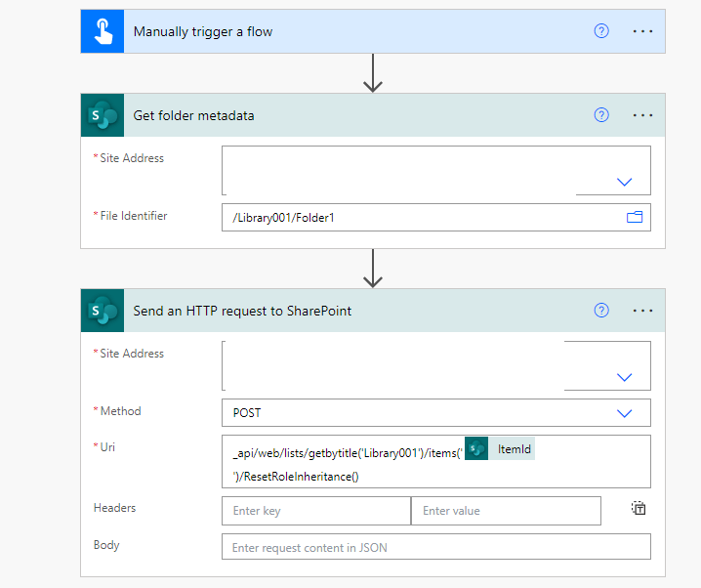Click the Site Address label in HTTP request step
The height and width of the screenshot is (588, 701).
click(132, 354)
